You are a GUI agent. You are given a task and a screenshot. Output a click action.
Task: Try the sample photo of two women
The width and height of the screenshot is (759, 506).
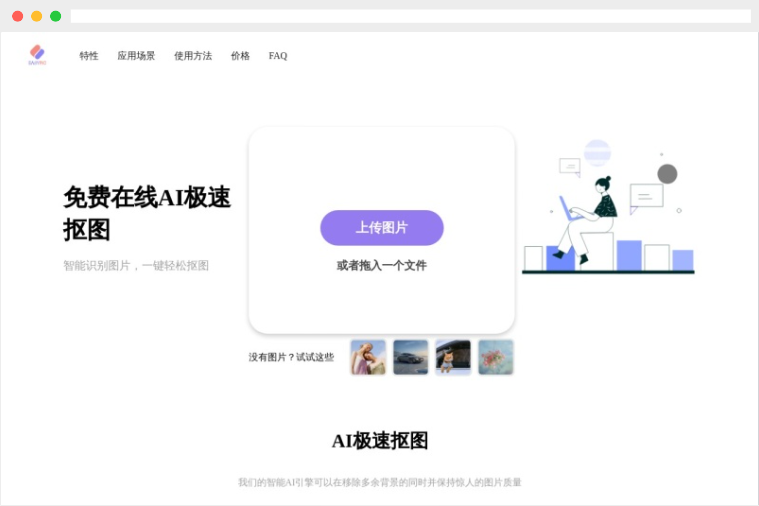click(368, 357)
